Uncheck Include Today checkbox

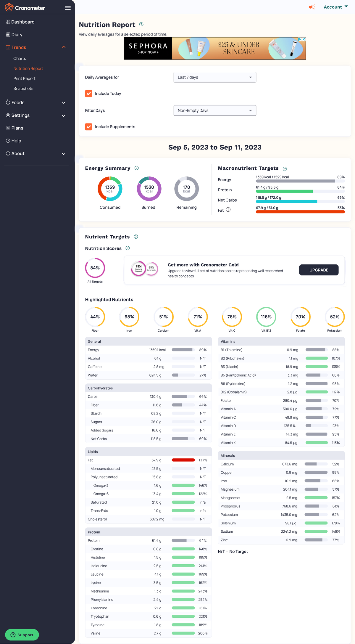tap(88, 94)
